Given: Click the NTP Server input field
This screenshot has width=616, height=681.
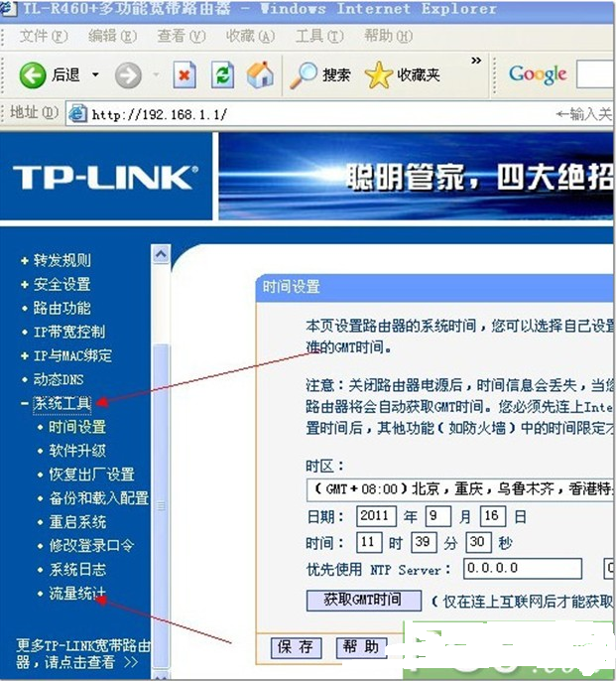Looking at the screenshot, I should [524, 570].
